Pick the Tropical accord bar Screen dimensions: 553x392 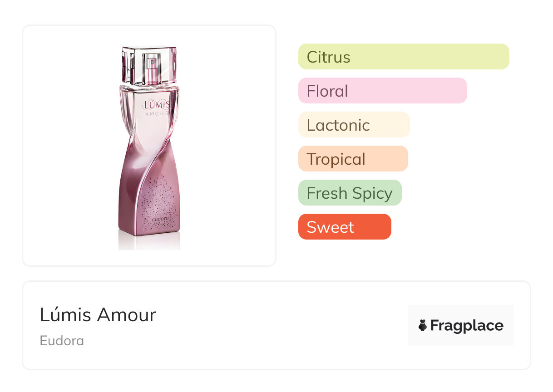pos(353,159)
